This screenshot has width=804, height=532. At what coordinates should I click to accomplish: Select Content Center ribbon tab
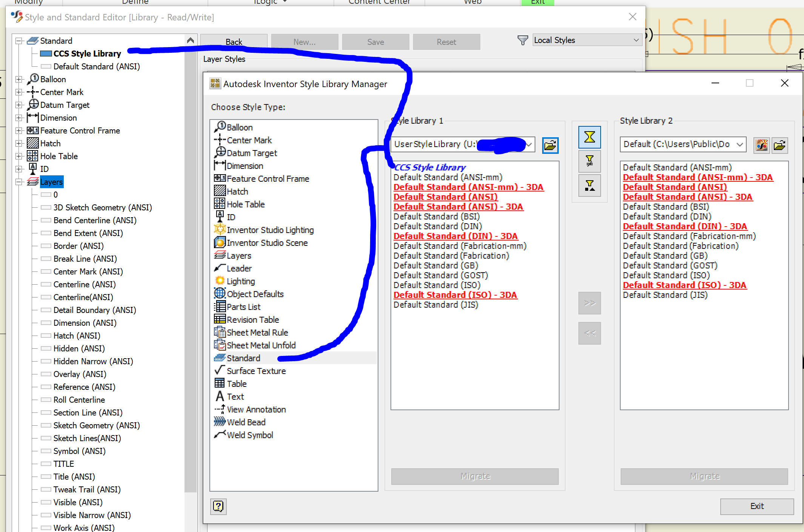click(x=379, y=2)
